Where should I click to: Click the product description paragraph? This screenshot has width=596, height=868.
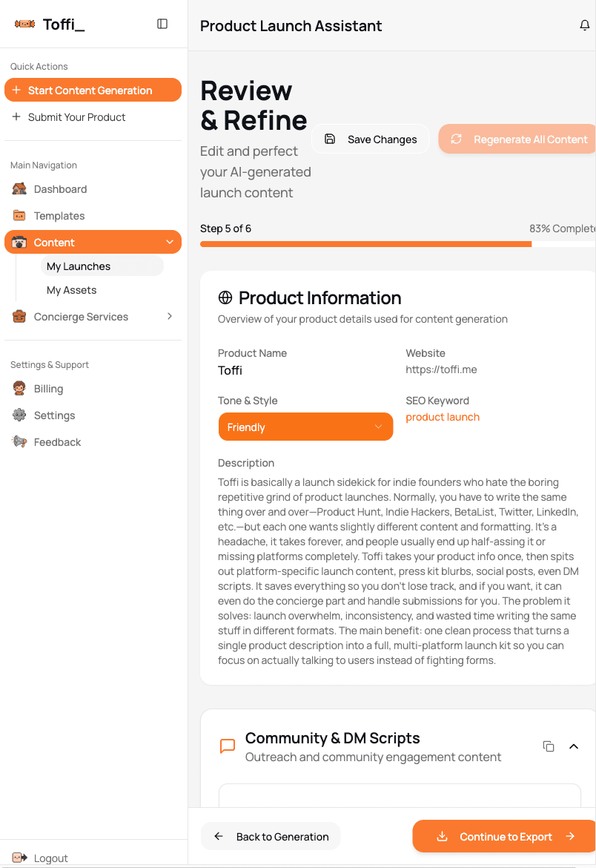[x=398, y=571]
